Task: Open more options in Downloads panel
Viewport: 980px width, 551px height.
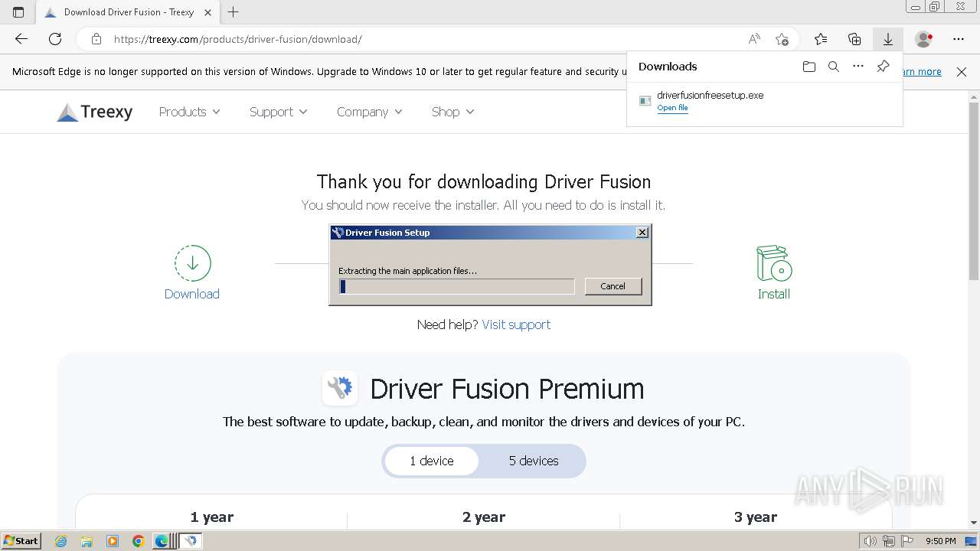Action: coord(858,67)
